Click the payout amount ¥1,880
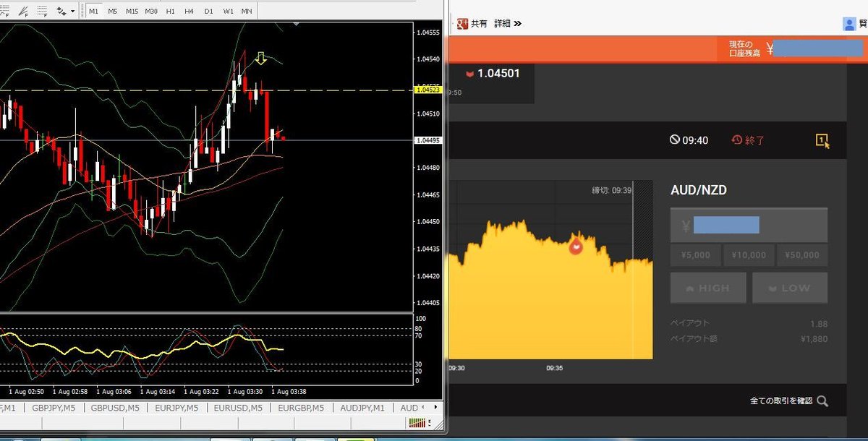 (x=814, y=338)
